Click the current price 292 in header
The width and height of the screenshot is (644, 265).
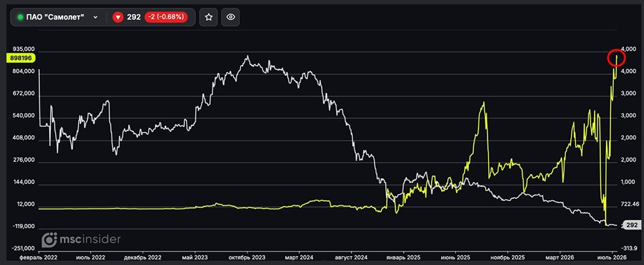135,17
